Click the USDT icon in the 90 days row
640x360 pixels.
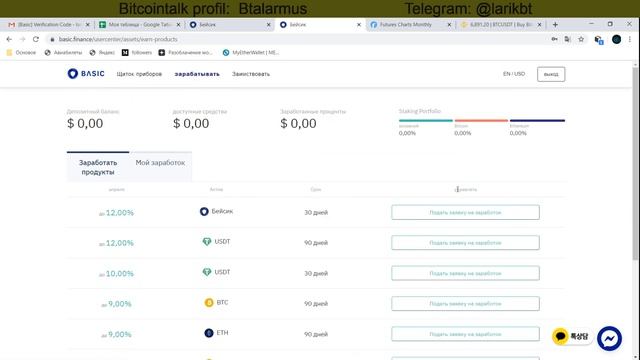[207, 242]
